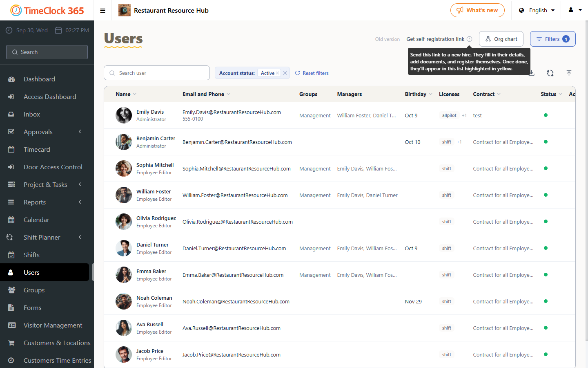Open the Filters panel
Image resolution: width=588 pixels, height=368 pixels.
[552, 39]
